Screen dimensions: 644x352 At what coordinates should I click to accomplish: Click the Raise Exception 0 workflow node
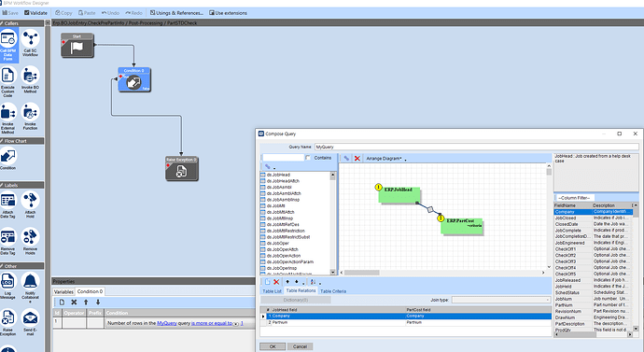(182, 168)
